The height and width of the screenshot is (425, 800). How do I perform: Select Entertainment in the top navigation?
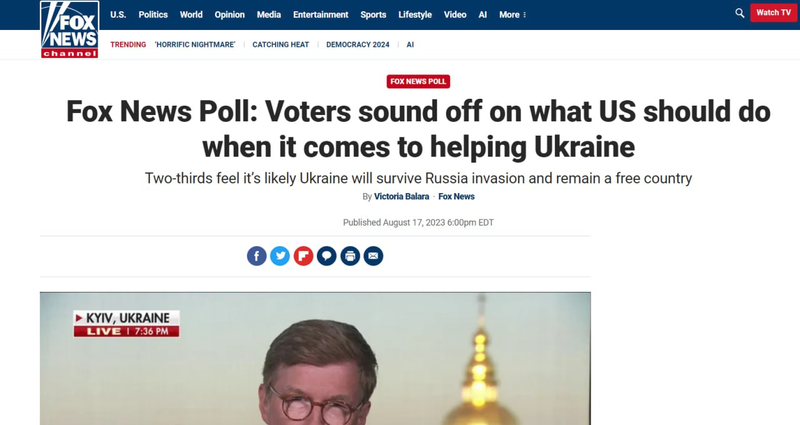(320, 15)
